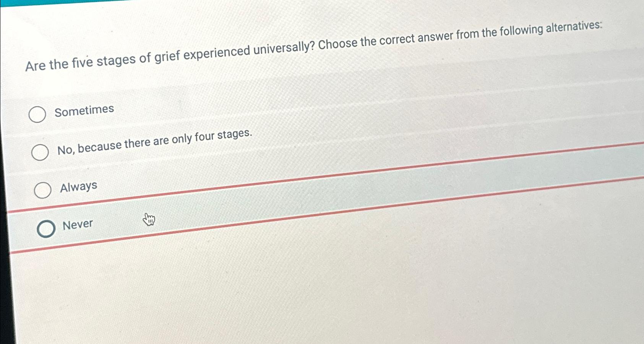Click the Never option label text

pos(77,224)
